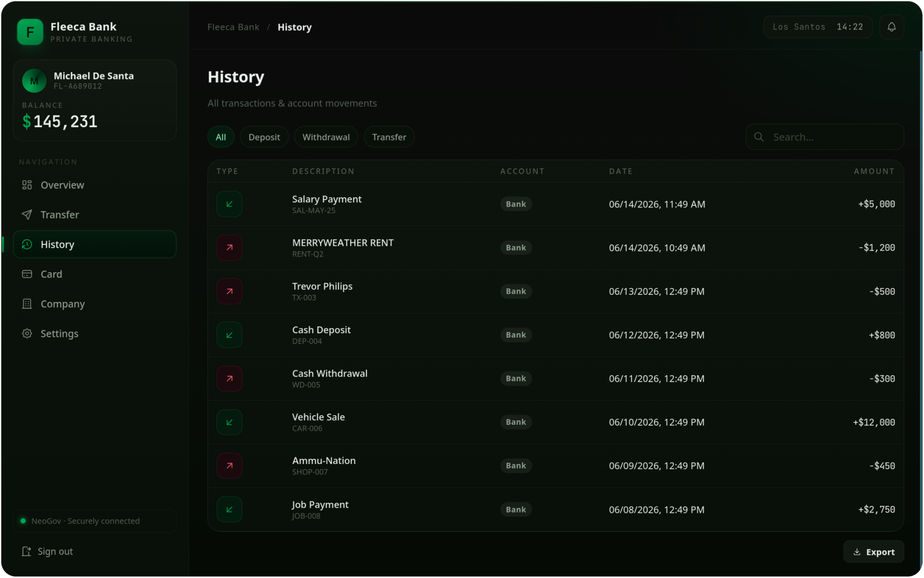Image resolution: width=924 pixels, height=578 pixels.
Task: Click the Transfer paper-plane icon
Action: (27, 214)
